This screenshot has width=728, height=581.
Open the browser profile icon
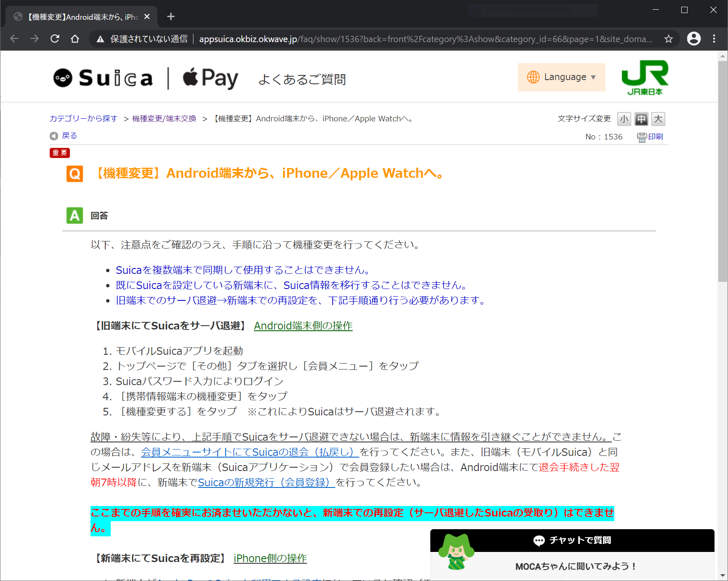pos(693,39)
